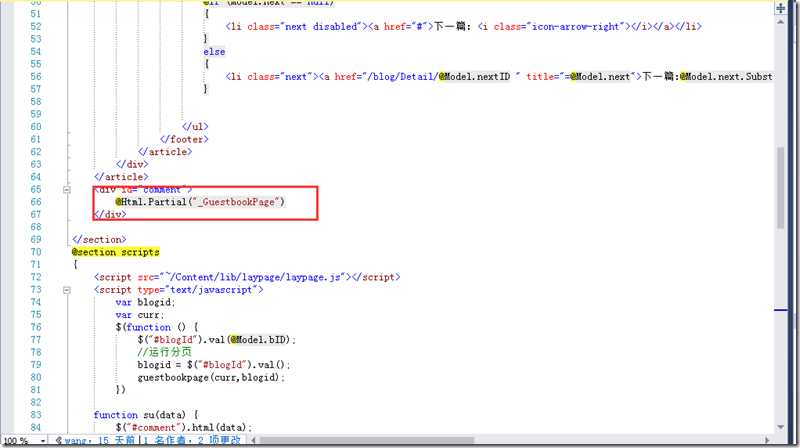Click the '</ul>' closing tag
The height and width of the screenshot is (448, 800).
coord(195,127)
